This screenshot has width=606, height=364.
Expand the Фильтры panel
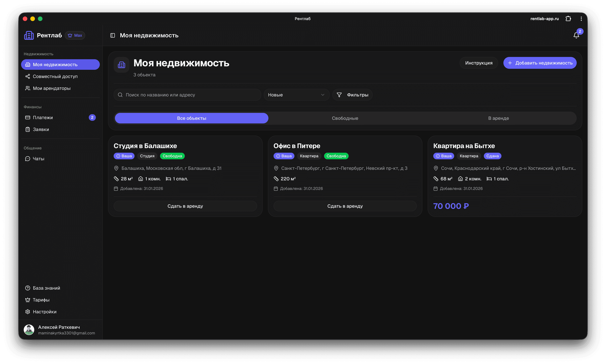(x=352, y=95)
